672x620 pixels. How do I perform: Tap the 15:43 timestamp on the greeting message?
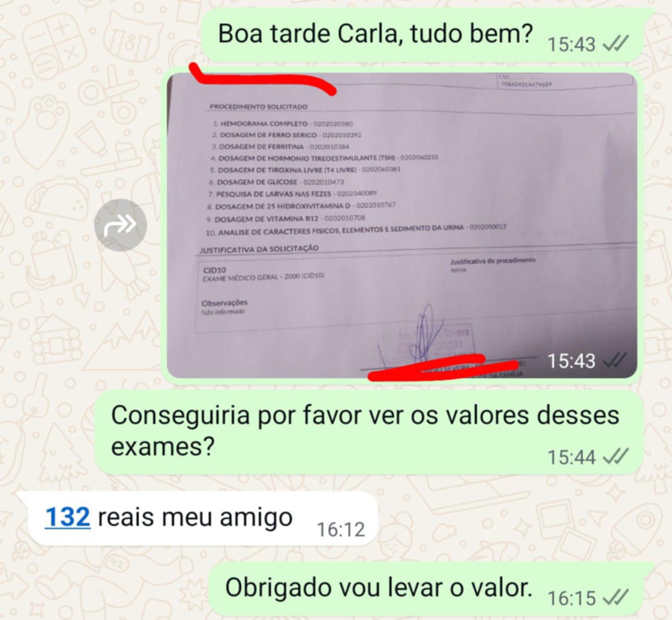click(x=571, y=44)
